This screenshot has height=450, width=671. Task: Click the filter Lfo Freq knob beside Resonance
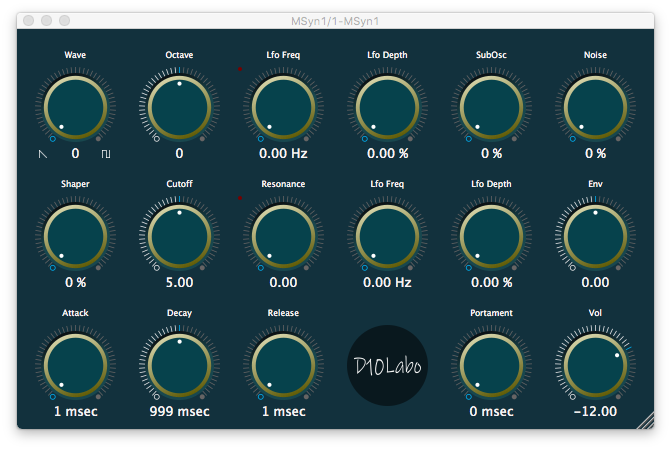pos(387,237)
